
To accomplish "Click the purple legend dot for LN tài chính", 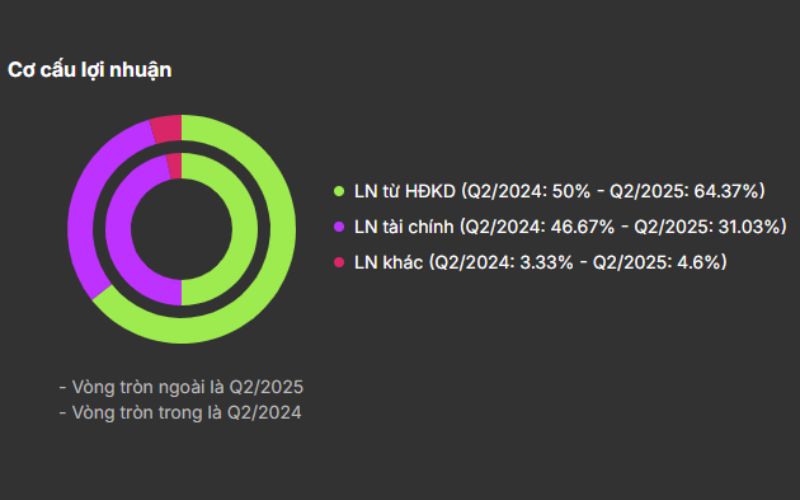I will [339, 226].
